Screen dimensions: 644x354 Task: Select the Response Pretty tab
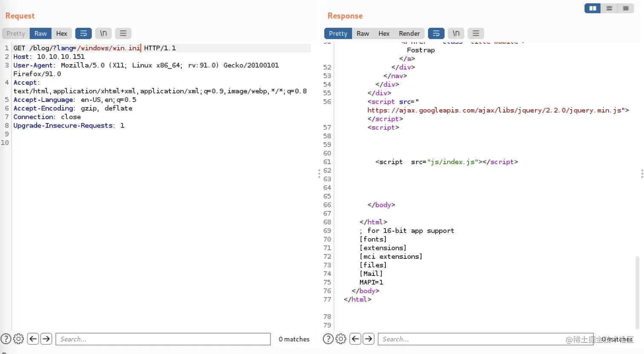click(338, 33)
